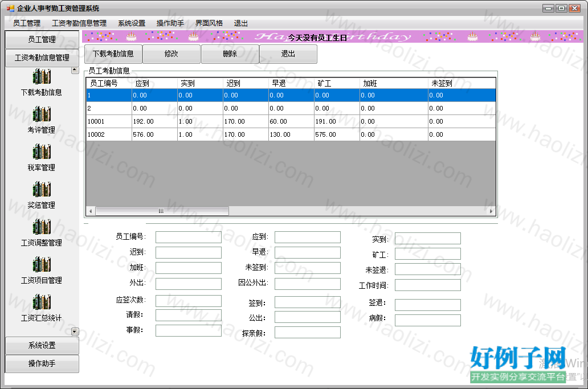Click the sidebar scroll up arrow
The width and height of the screenshot is (588, 389).
[75, 70]
